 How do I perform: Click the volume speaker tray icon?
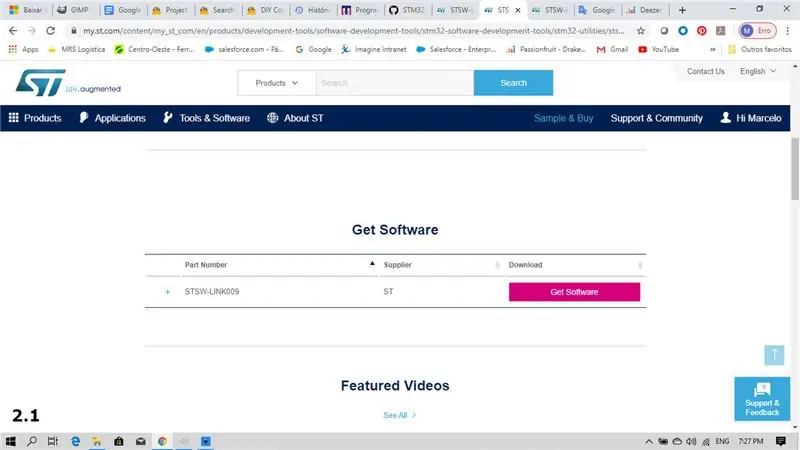tap(691, 441)
